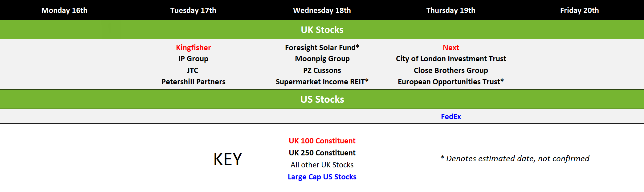The height and width of the screenshot is (192, 644).
Task: Select the Thursday 19th header
Action: click(451, 10)
